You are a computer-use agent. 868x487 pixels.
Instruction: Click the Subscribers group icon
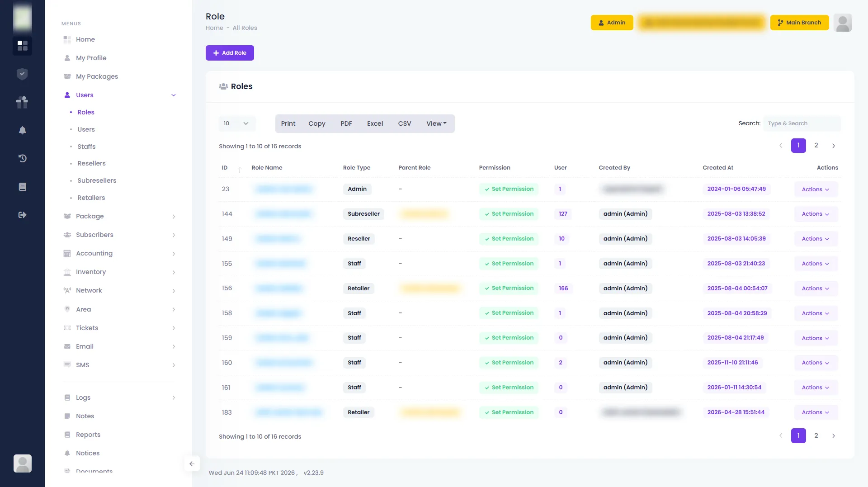click(x=67, y=235)
